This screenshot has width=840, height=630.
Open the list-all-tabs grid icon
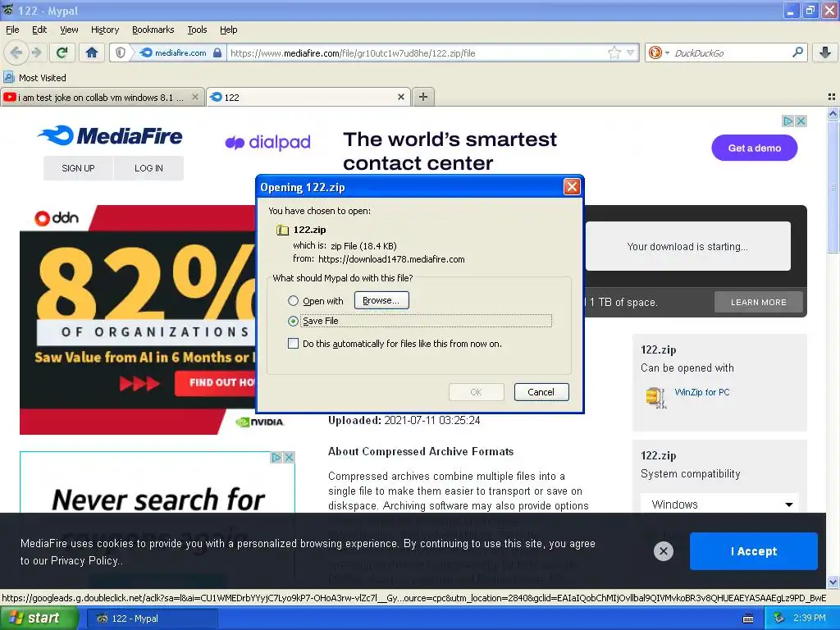tap(832, 97)
